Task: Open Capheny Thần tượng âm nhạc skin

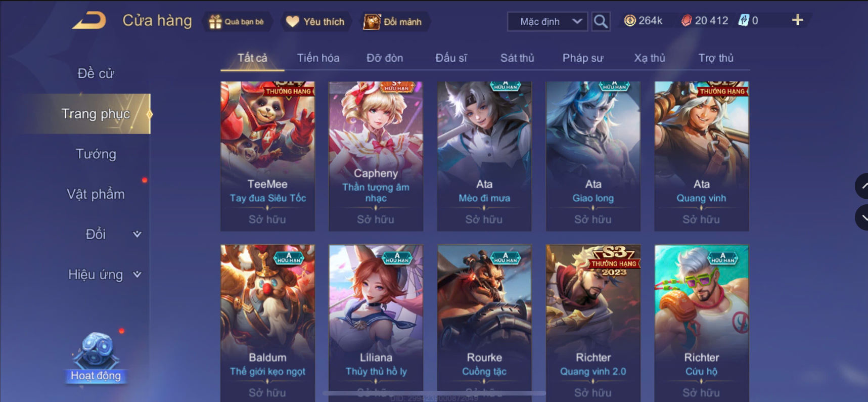Action: (x=376, y=156)
